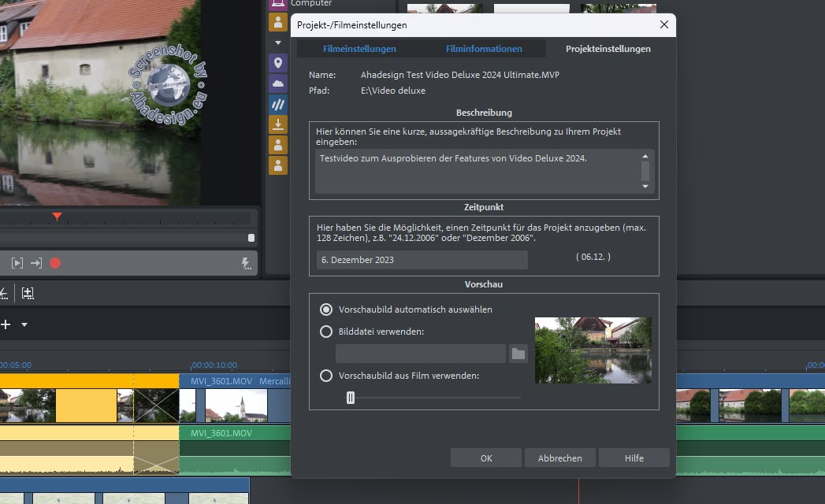
Task: Click the description box scrollbar thumb
Action: (x=645, y=172)
